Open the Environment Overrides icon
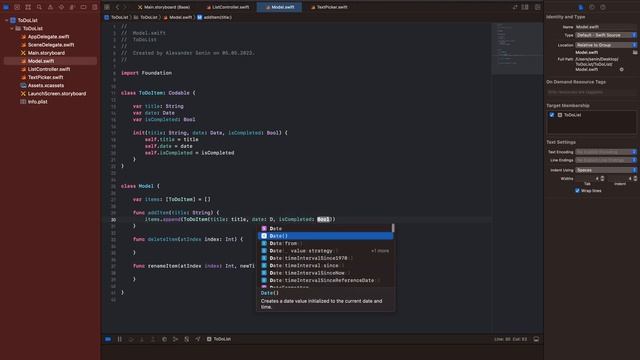Viewport: 640px width, 360px height. coord(187,339)
